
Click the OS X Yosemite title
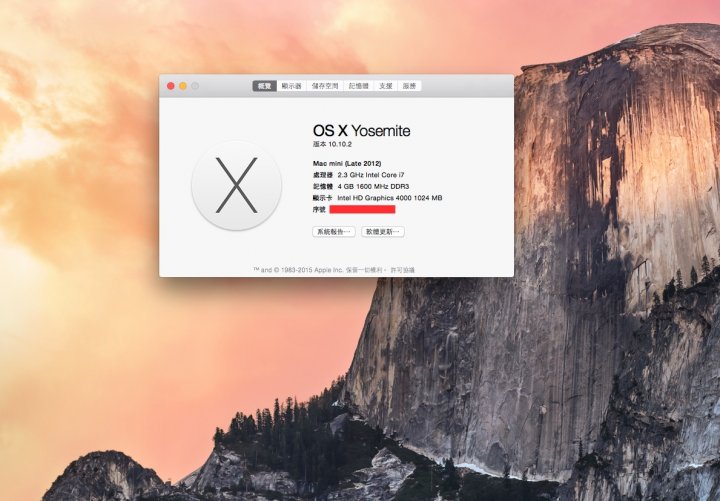pyautogui.click(x=361, y=131)
